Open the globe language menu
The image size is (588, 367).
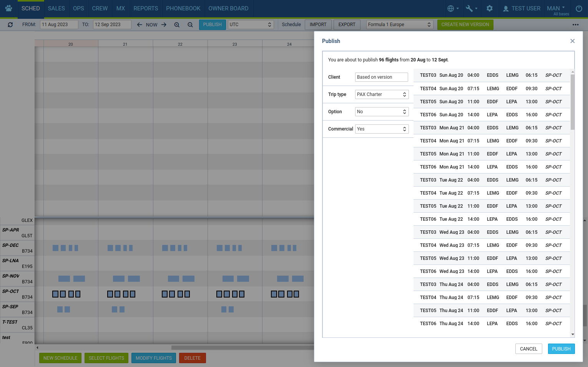[x=453, y=8]
